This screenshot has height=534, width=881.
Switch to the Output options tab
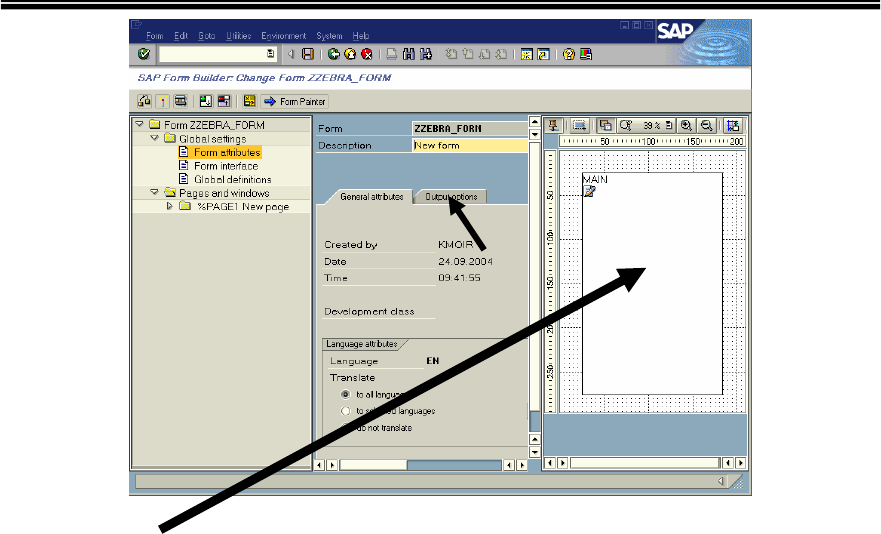coord(451,197)
